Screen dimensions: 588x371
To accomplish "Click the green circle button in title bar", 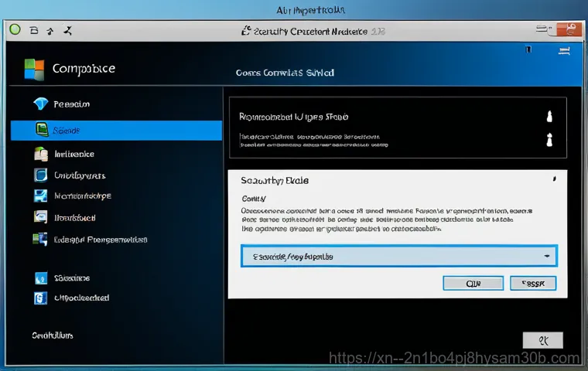I will 15,31.
